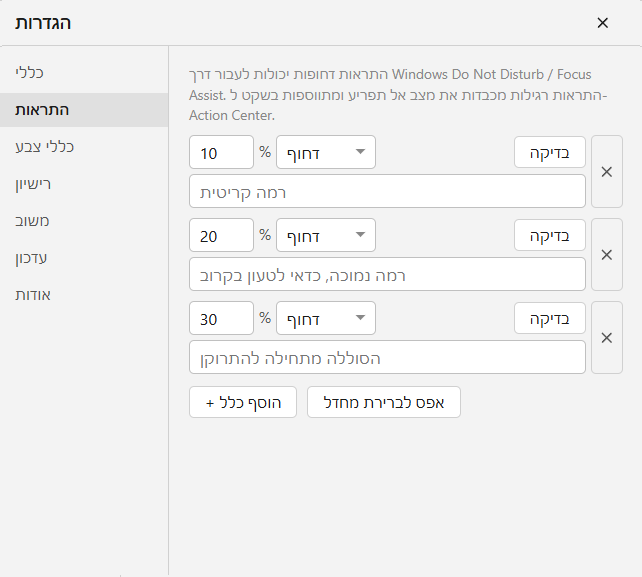Screen dimensions: 642x577
Task: Switch to the עדכון section
Action: (x=84, y=258)
